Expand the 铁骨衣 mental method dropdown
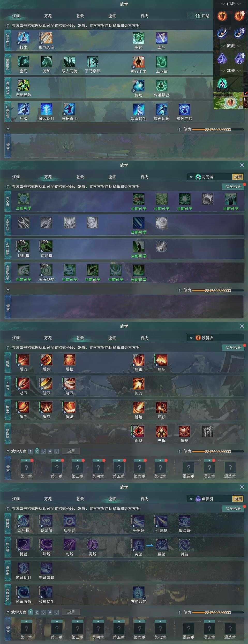This screenshot has width=248, height=644. pos(191,338)
